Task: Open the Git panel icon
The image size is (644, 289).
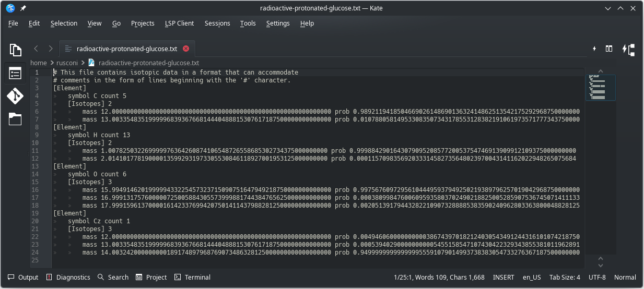Action: coord(15,97)
